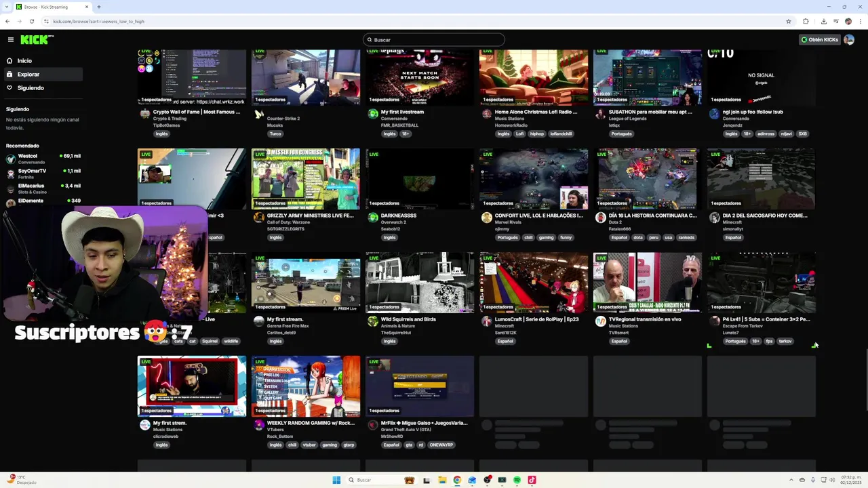
Task: Open the browser extensions icon
Action: (x=806, y=21)
